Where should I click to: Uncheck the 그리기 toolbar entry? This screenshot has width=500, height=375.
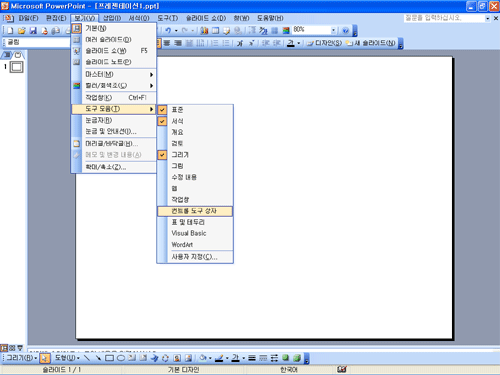[x=195, y=155]
